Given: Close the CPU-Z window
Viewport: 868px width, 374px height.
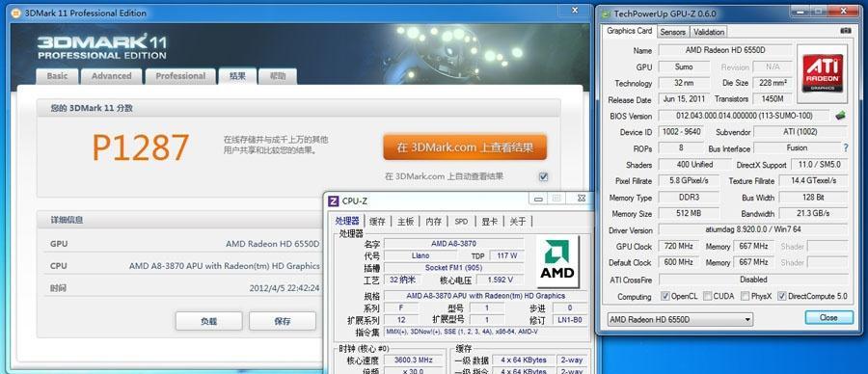Looking at the screenshot, I should point(581,198).
